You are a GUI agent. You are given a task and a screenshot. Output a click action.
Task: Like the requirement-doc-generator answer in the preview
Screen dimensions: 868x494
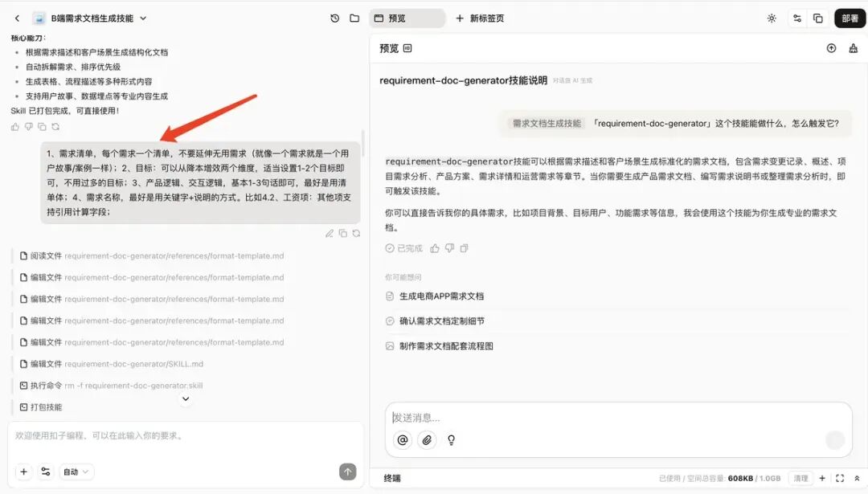[x=435, y=248]
